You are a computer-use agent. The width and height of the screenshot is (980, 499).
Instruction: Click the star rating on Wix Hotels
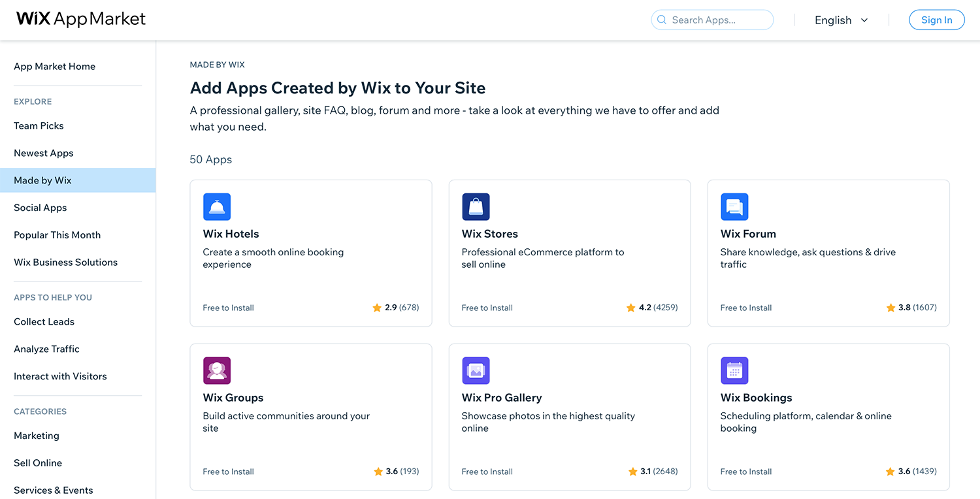pos(396,308)
